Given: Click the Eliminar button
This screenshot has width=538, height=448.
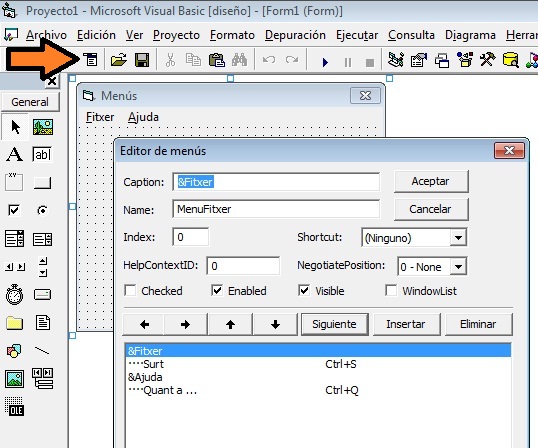Looking at the screenshot, I should [478, 324].
